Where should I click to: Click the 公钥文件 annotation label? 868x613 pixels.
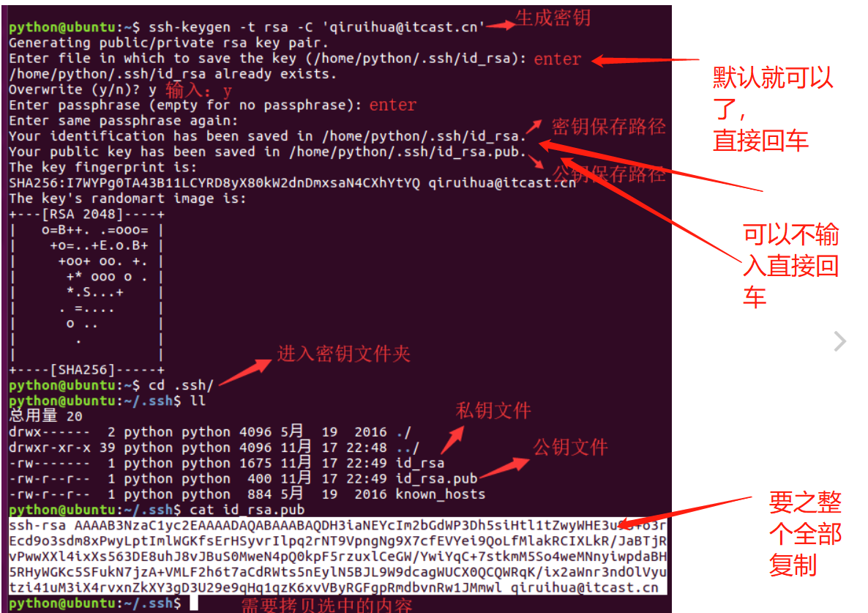pyautogui.click(x=570, y=447)
